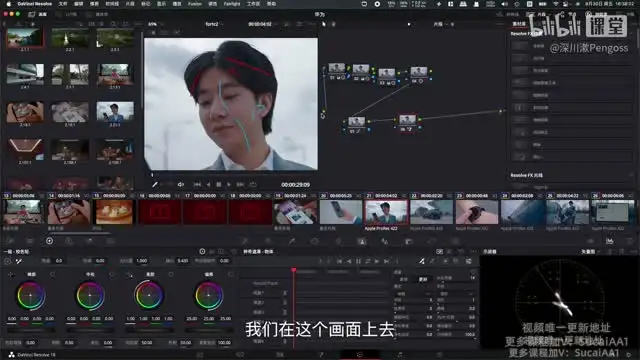Mute the viewer audio
Screen dimensions: 640x360
180,184
